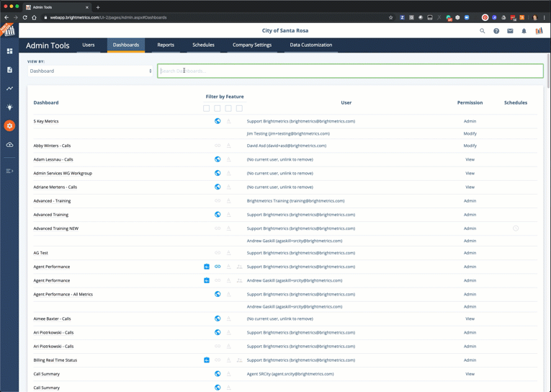
Task: Go back in browser history
Action: point(6,17)
